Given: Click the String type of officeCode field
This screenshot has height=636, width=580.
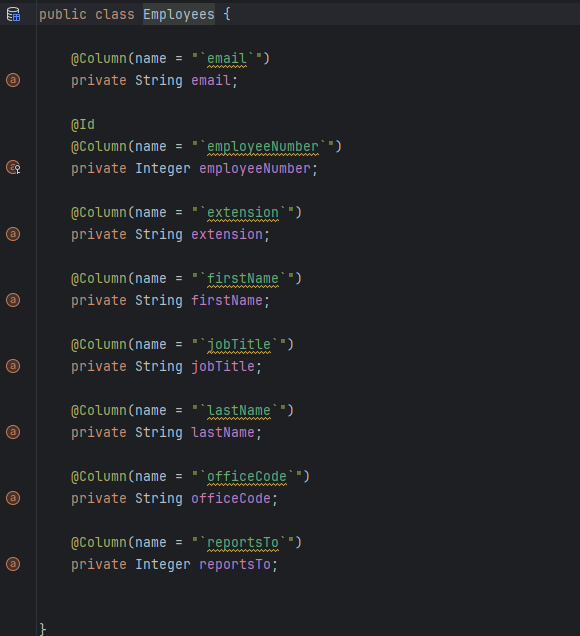Looking at the screenshot, I should [159, 499].
